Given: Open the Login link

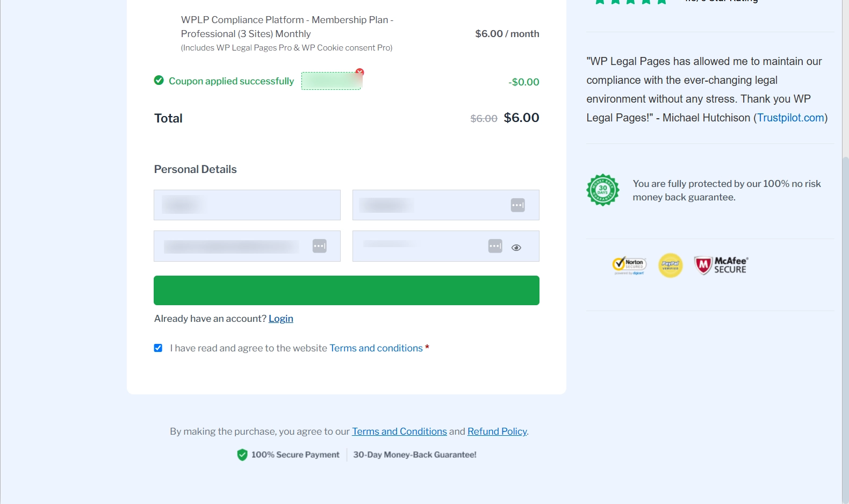Looking at the screenshot, I should [280, 319].
